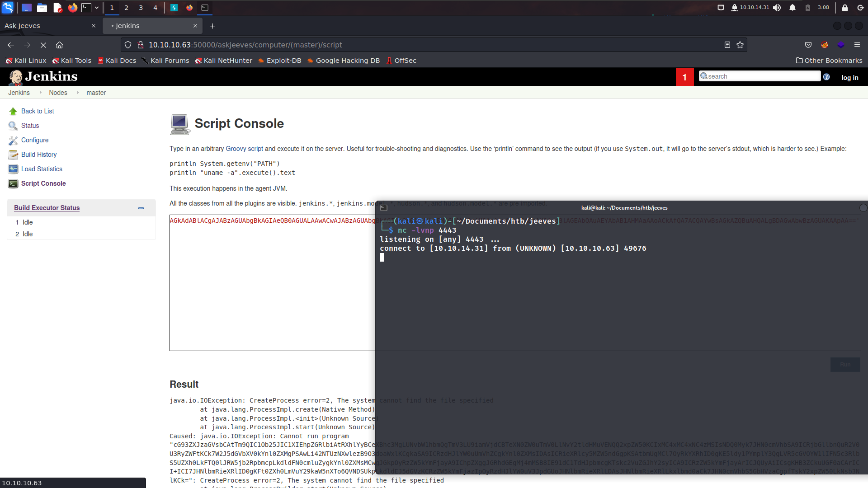Open the Pocket save icon

(808, 45)
